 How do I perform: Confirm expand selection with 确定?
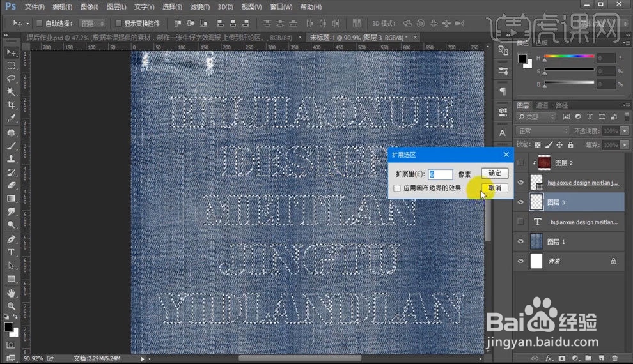(494, 173)
